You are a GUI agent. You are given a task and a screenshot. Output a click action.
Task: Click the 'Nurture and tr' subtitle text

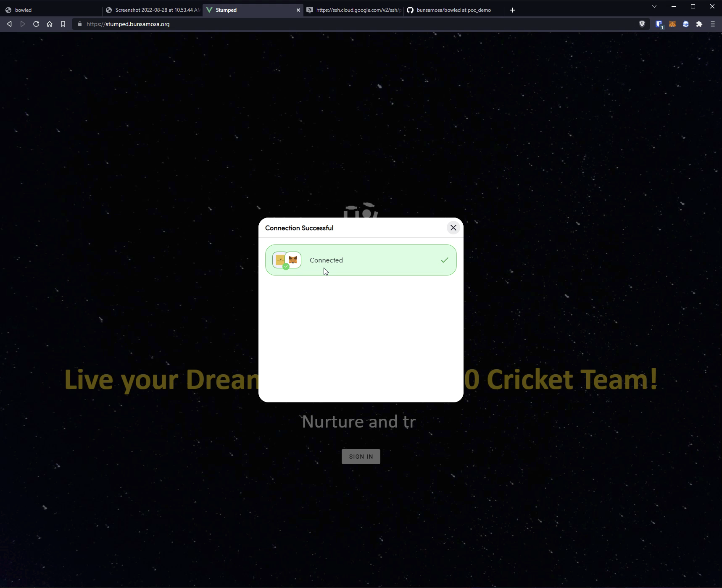tap(359, 422)
